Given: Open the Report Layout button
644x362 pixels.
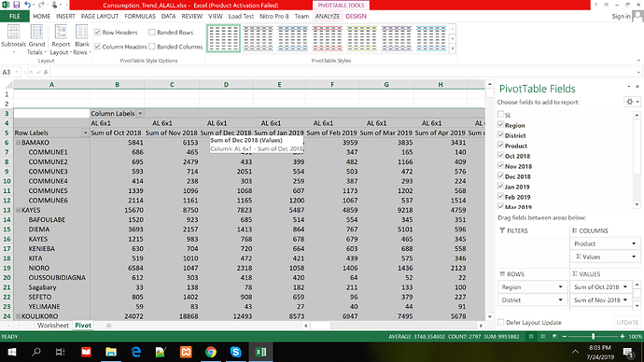Looking at the screenshot, I should click(x=61, y=39).
